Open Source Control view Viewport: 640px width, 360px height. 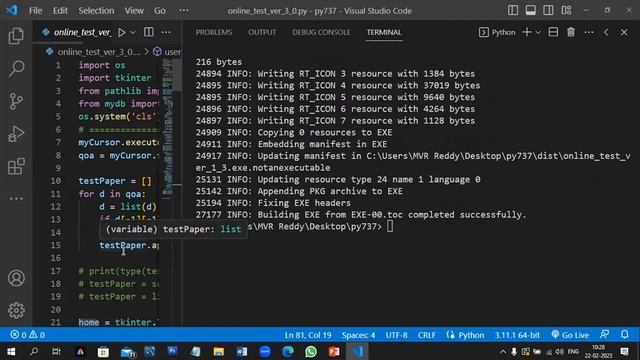(16, 101)
